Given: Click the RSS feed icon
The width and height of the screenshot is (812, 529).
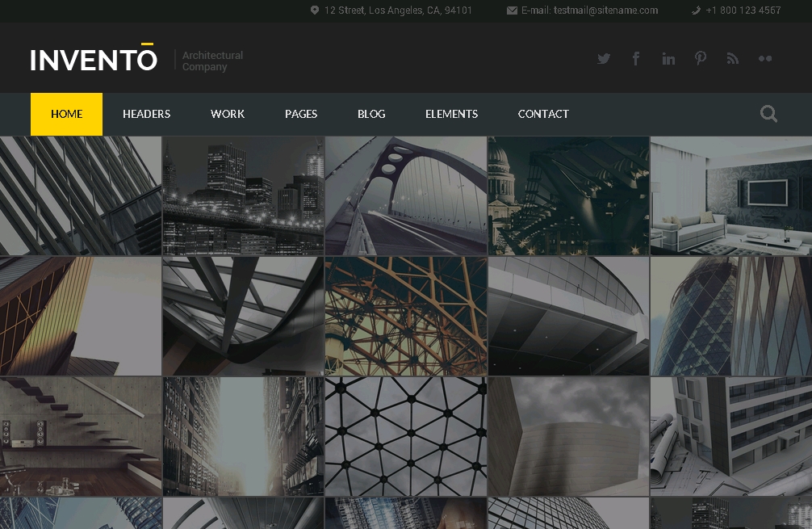Looking at the screenshot, I should (732, 58).
